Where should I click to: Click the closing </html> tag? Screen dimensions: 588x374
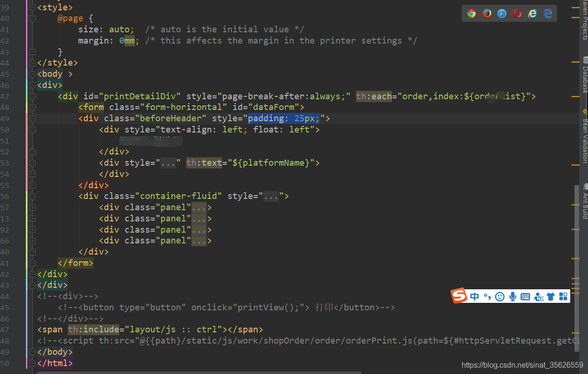[x=55, y=363]
